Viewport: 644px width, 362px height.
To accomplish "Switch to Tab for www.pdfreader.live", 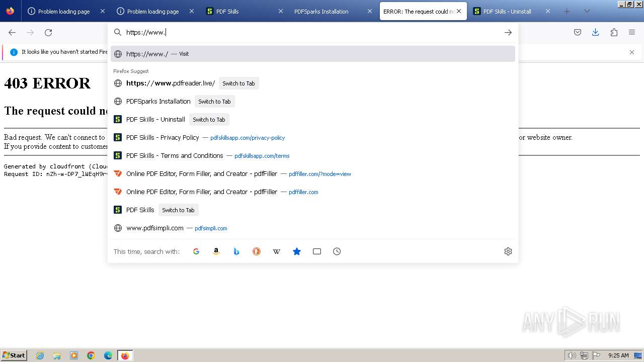I will (238, 83).
